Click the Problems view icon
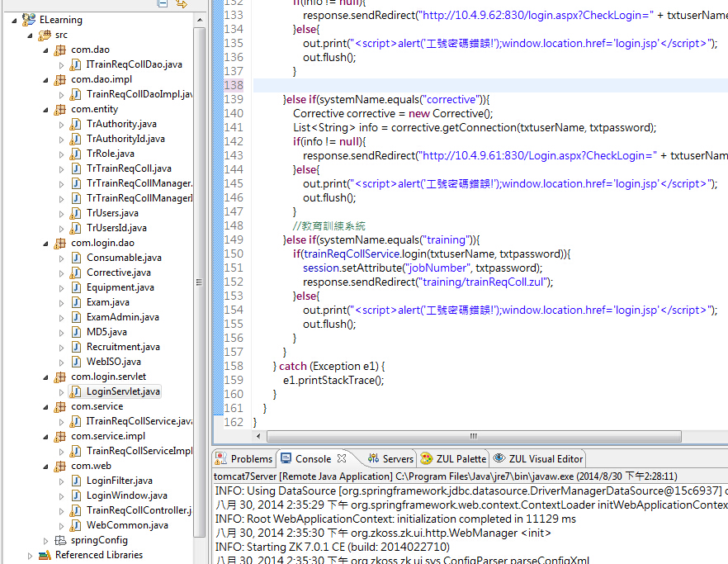 pos(220,458)
